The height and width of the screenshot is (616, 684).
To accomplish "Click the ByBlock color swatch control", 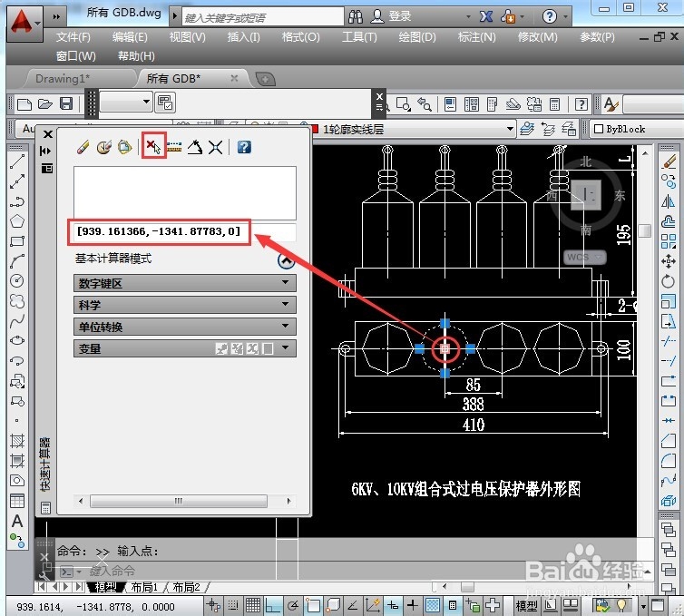I will [599, 129].
